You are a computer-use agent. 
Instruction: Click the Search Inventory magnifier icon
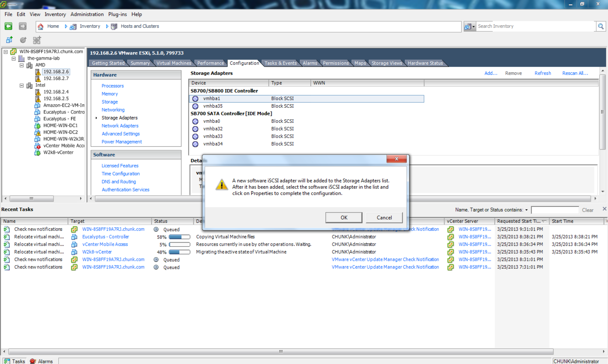tap(600, 26)
